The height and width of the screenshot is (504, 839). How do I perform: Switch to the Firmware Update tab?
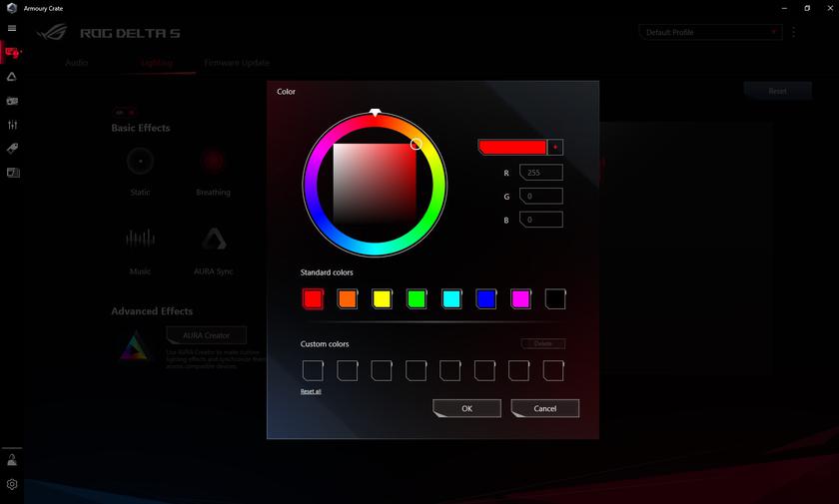click(237, 63)
